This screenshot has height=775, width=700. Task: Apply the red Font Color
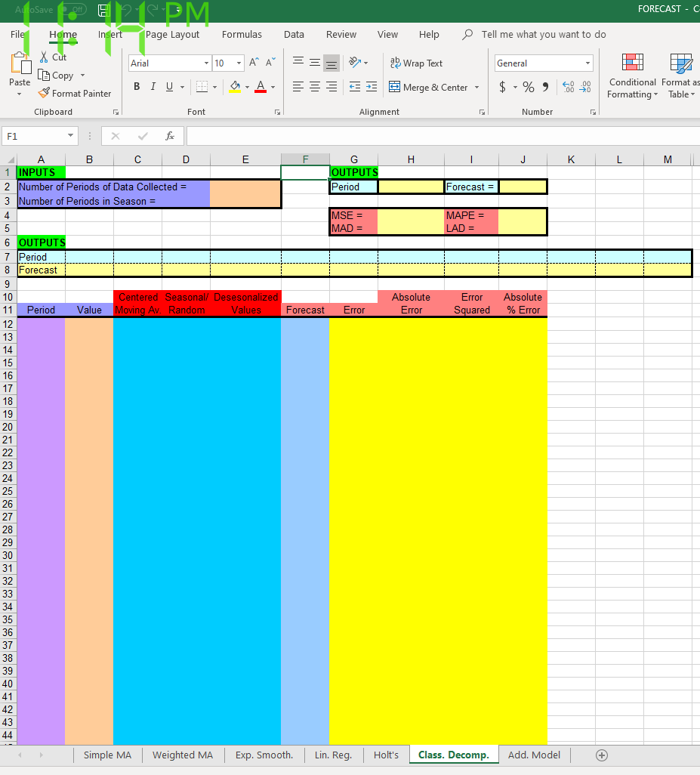(261, 87)
